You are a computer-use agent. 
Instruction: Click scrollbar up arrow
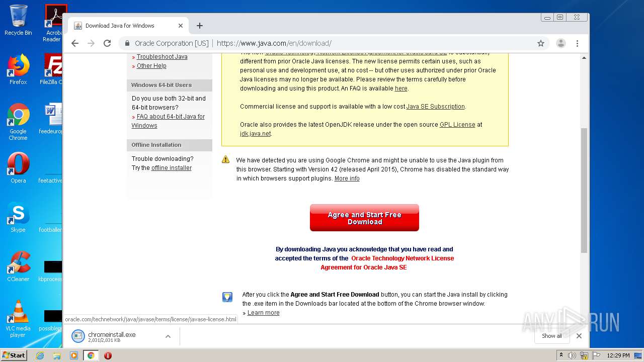coord(584,57)
